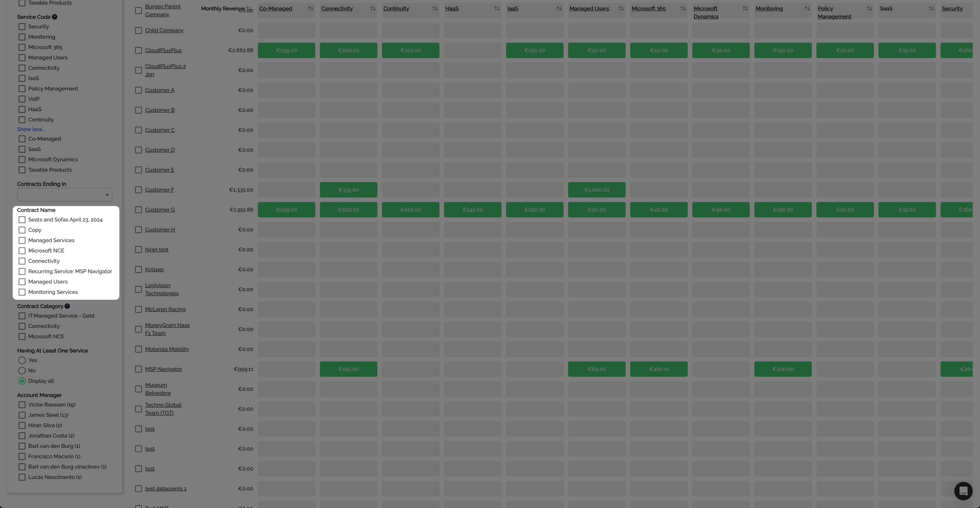Viewport: 980px width, 508px height.
Task: Click MSP Navigator monthly revenue €959.11
Action: (x=243, y=369)
